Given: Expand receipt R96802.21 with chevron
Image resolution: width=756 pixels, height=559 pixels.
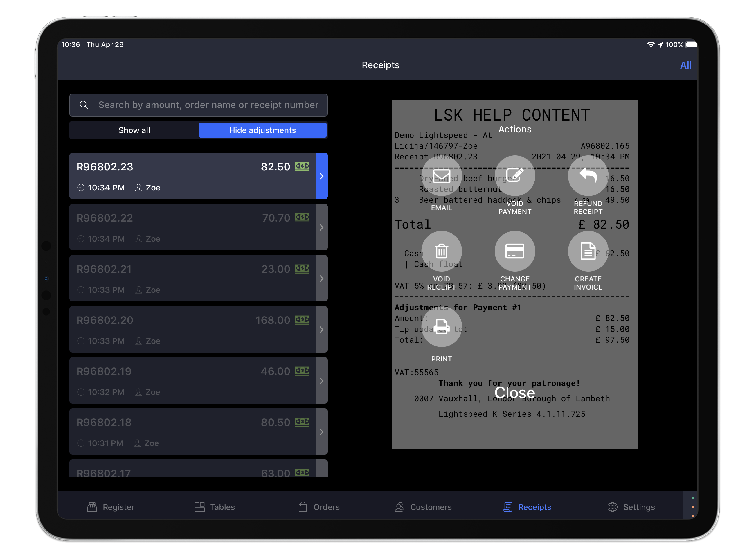Looking at the screenshot, I should [322, 278].
